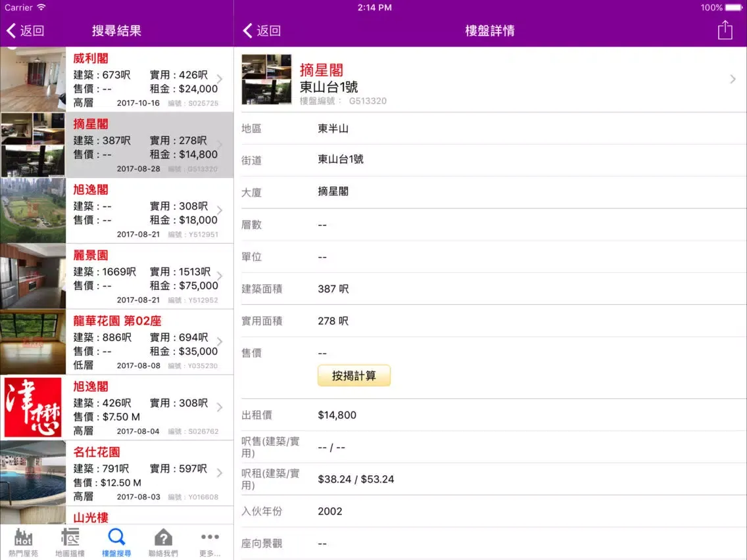This screenshot has width=747, height=560.
Task: Open the 山光樓 listing title link
Action: click(91, 517)
